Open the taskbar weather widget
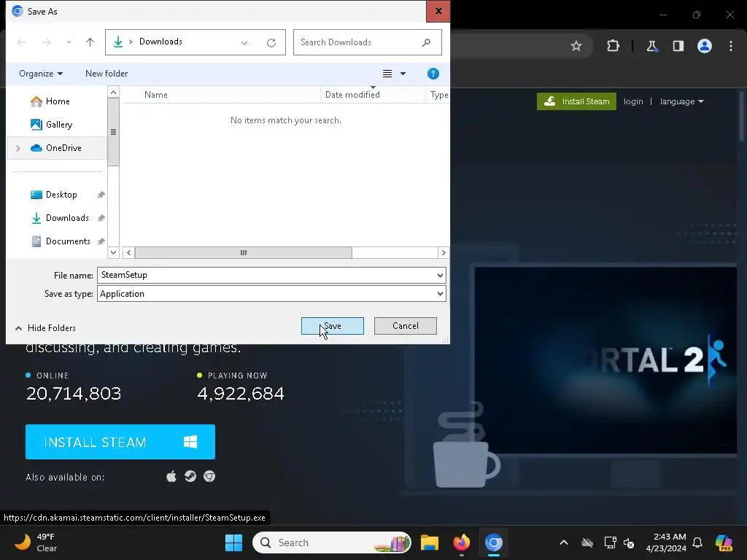This screenshot has width=747, height=560. pyautogui.click(x=36, y=542)
